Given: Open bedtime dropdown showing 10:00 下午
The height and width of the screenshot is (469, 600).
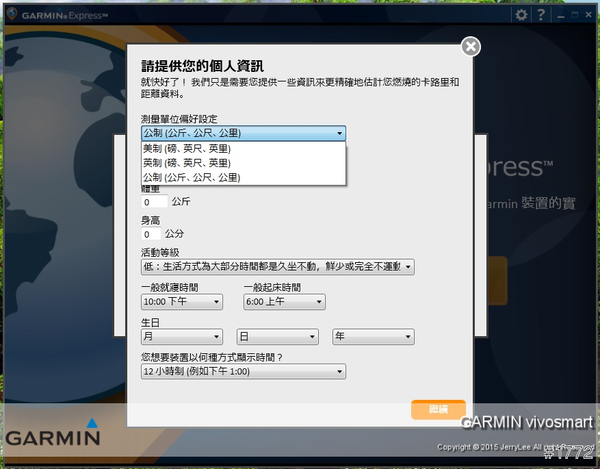Looking at the screenshot, I should pyautogui.click(x=182, y=302).
